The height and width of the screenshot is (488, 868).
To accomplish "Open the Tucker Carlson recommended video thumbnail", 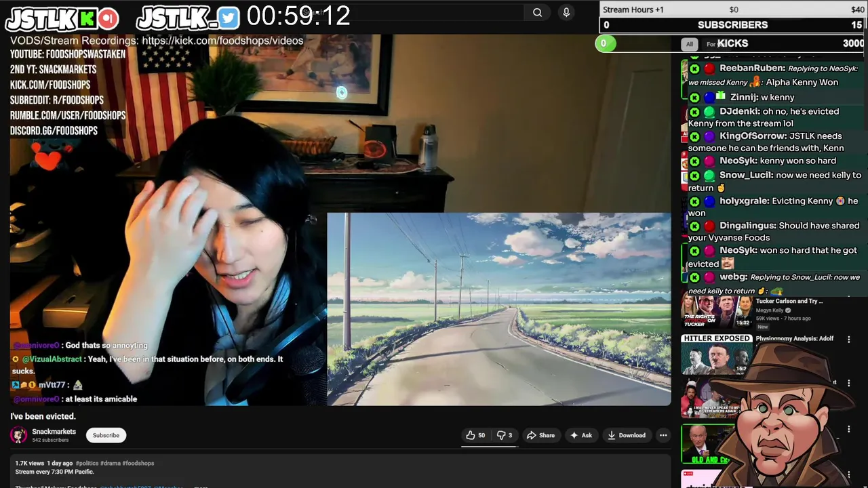I will pyautogui.click(x=717, y=312).
